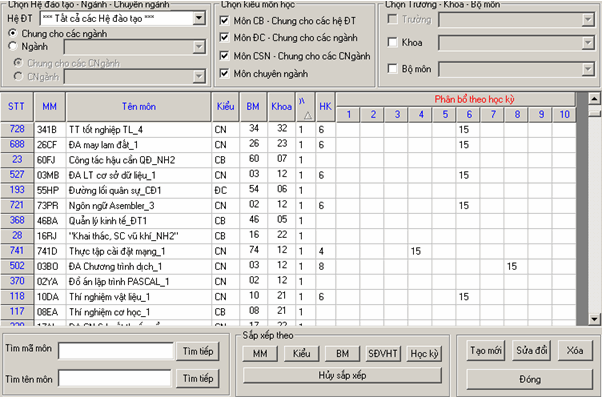Click the Kiểu column header
The width and height of the screenshot is (602, 399).
click(x=225, y=107)
